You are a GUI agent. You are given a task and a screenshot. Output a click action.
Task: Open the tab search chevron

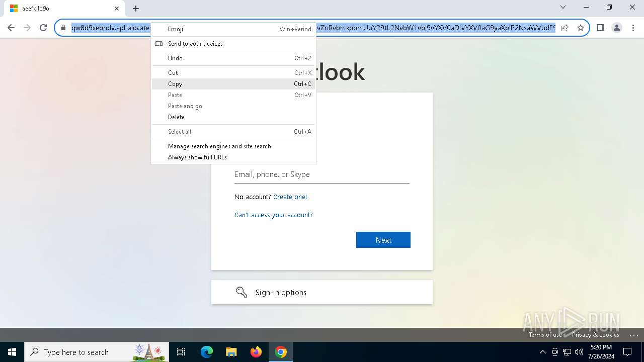pyautogui.click(x=563, y=8)
